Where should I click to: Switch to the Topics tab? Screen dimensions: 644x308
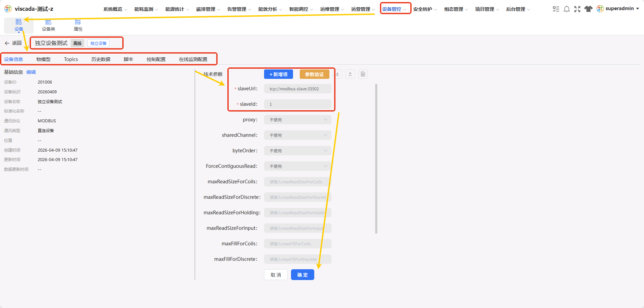71,59
